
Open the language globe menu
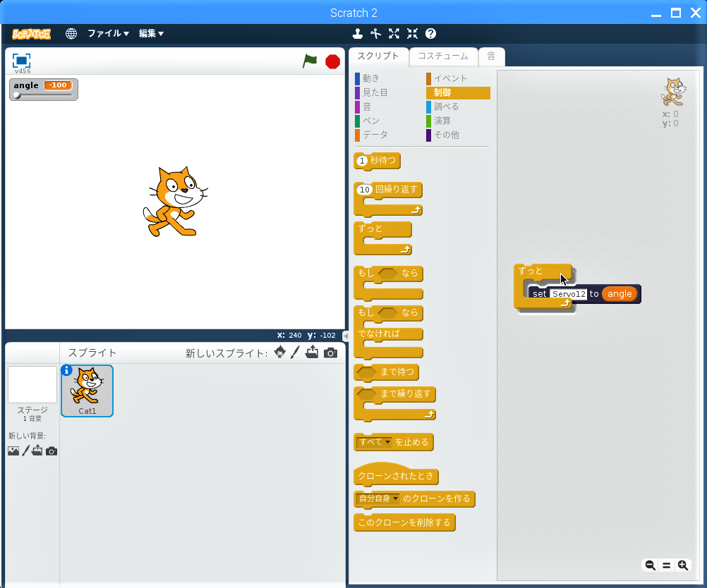[x=71, y=34]
